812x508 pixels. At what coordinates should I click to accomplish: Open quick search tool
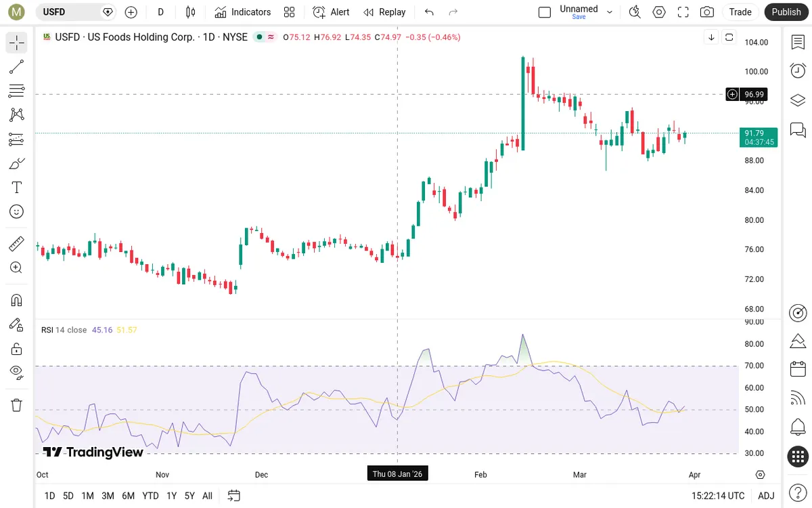635,12
